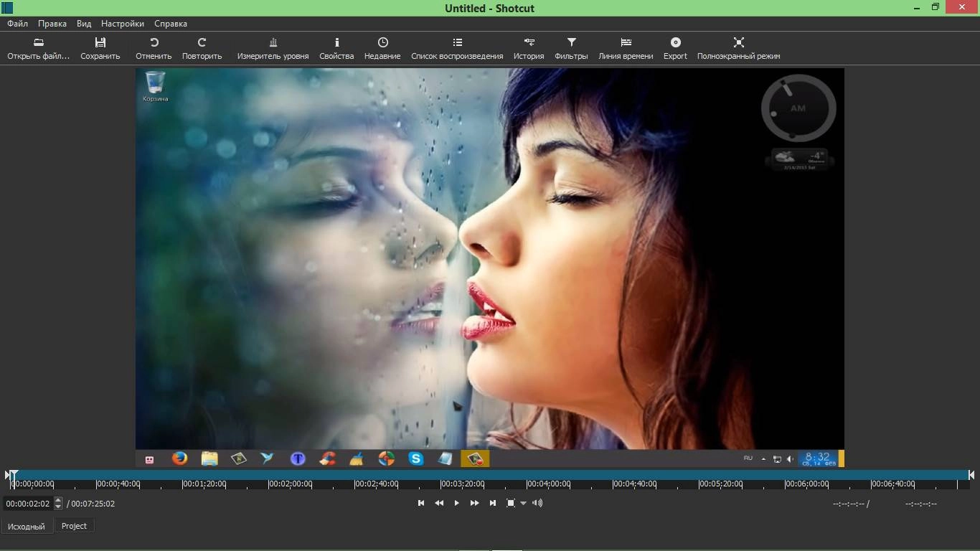Open the Export panel
Image resolution: width=980 pixels, height=551 pixels.
675,49
